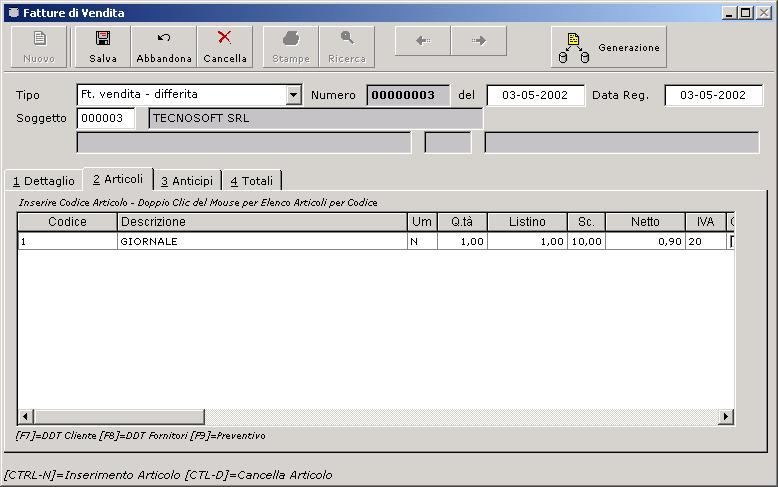Click the discount cell 10,00

click(586, 242)
